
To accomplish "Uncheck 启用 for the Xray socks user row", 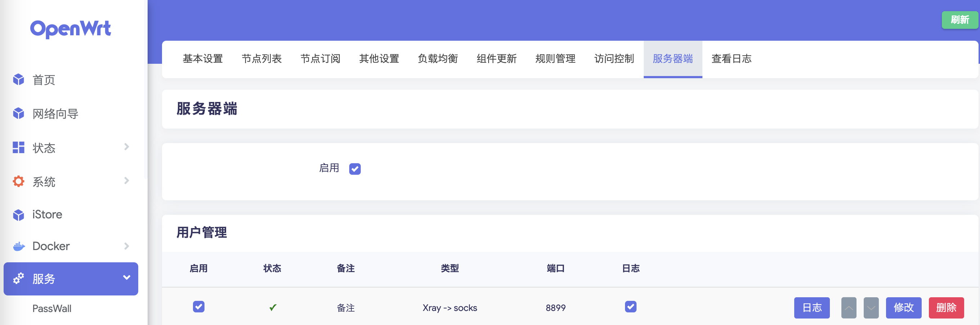I will point(199,306).
